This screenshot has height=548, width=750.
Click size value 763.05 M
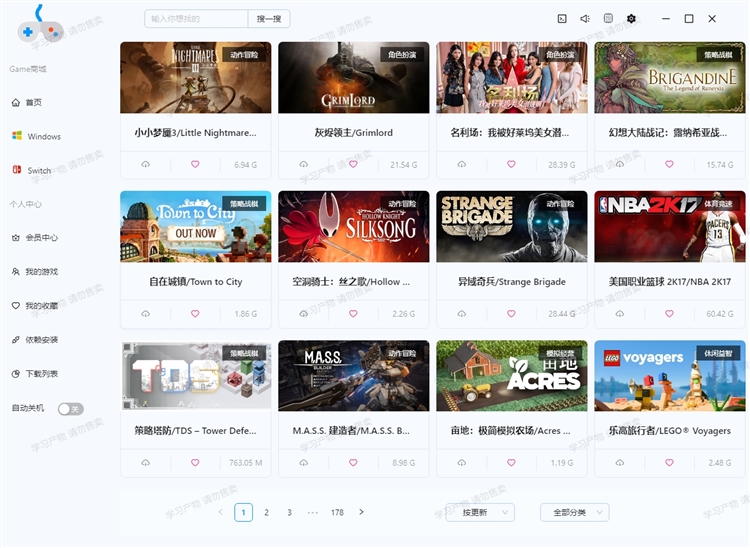coord(245,463)
